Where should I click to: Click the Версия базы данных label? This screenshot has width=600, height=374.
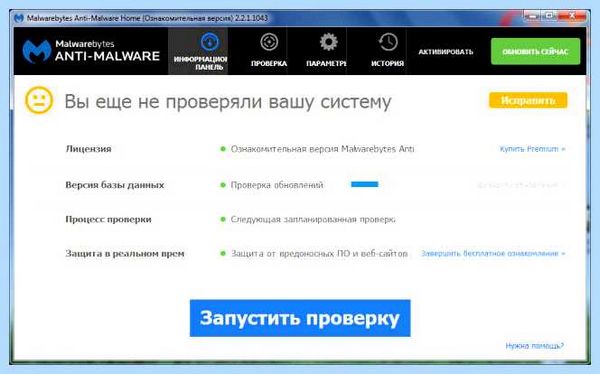pos(115,185)
